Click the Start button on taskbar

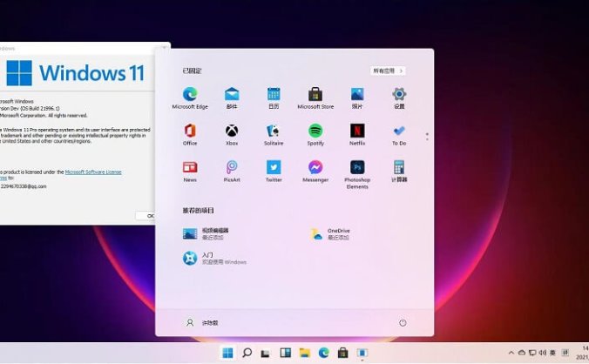tap(227, 353)
